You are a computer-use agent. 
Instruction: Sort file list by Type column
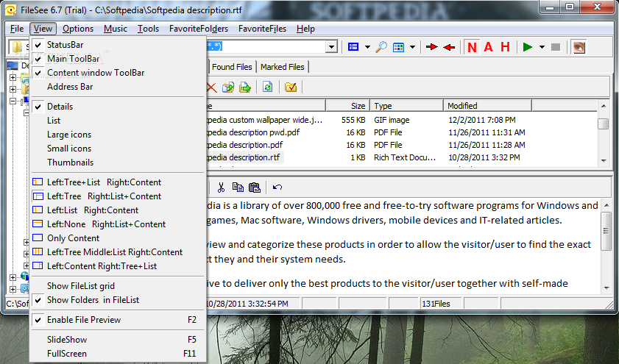coord(406,106)
